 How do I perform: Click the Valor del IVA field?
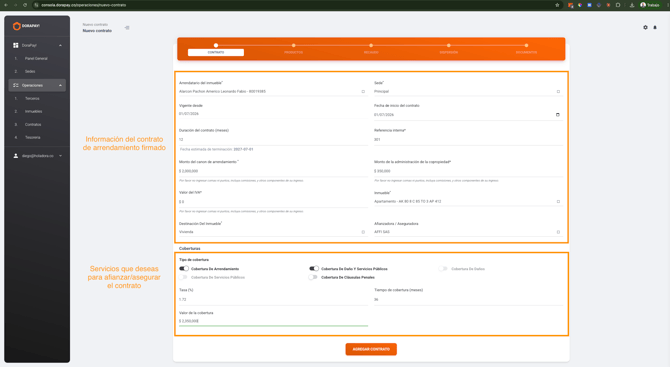[273, 202]
